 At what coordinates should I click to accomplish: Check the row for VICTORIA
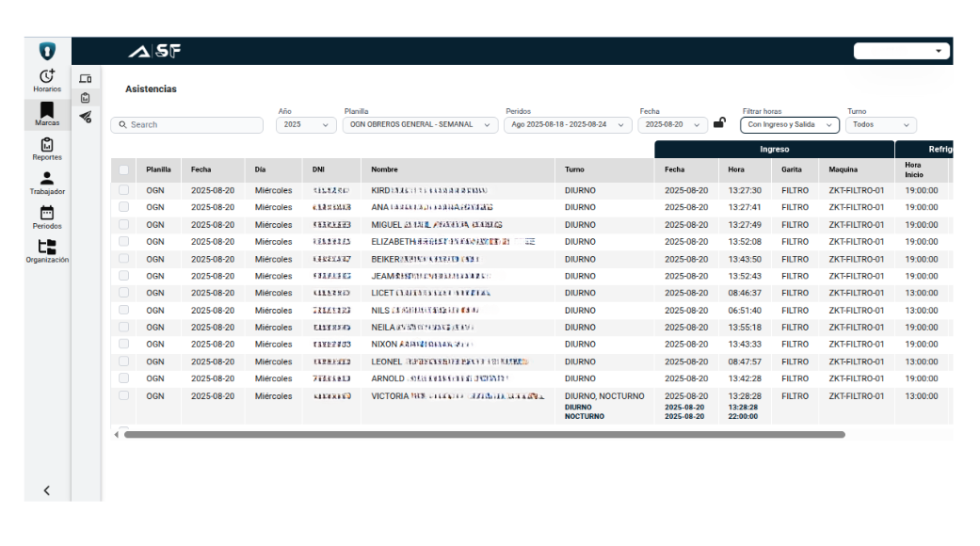pyautogui.click(x=123, y=395)
